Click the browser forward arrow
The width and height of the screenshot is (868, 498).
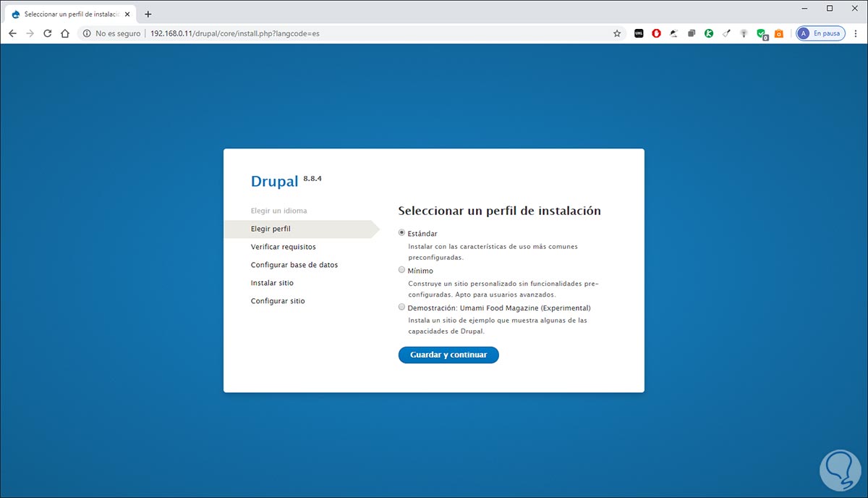30,33
